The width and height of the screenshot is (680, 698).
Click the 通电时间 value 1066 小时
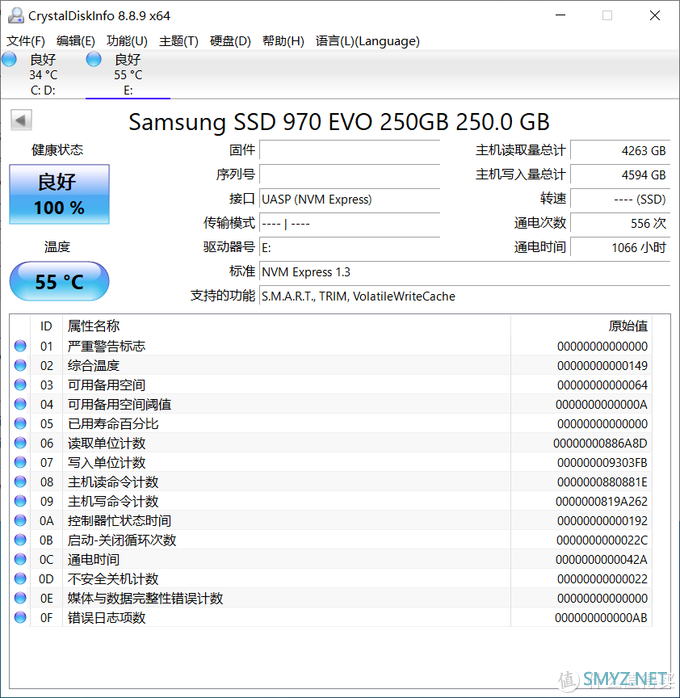pyautogui.click(x=620, y=247)
